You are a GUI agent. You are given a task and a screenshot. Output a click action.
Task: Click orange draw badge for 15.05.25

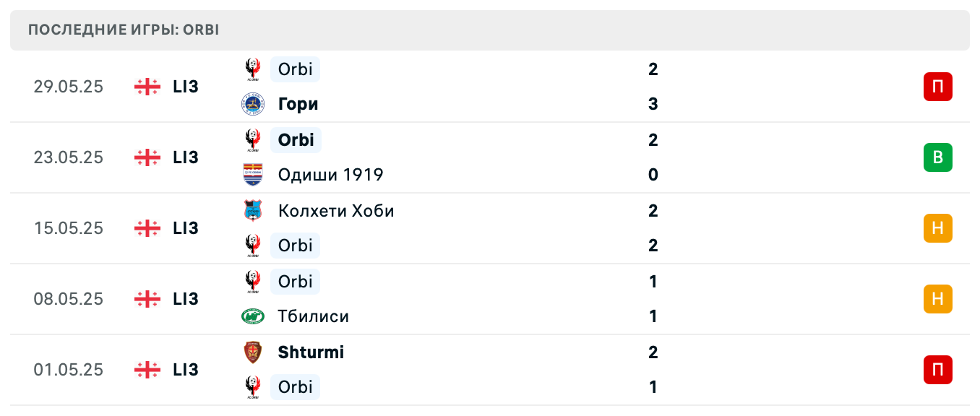(x=937, y=228)
